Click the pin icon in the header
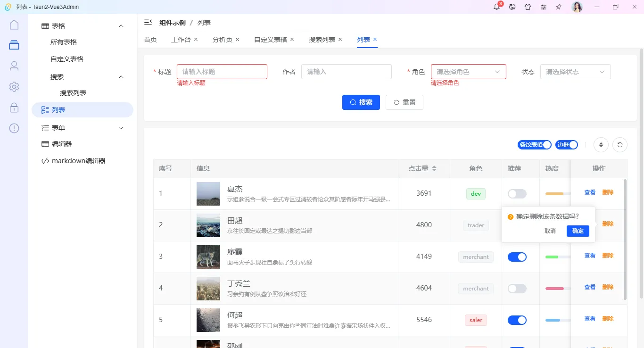 (x=559, y=7)
